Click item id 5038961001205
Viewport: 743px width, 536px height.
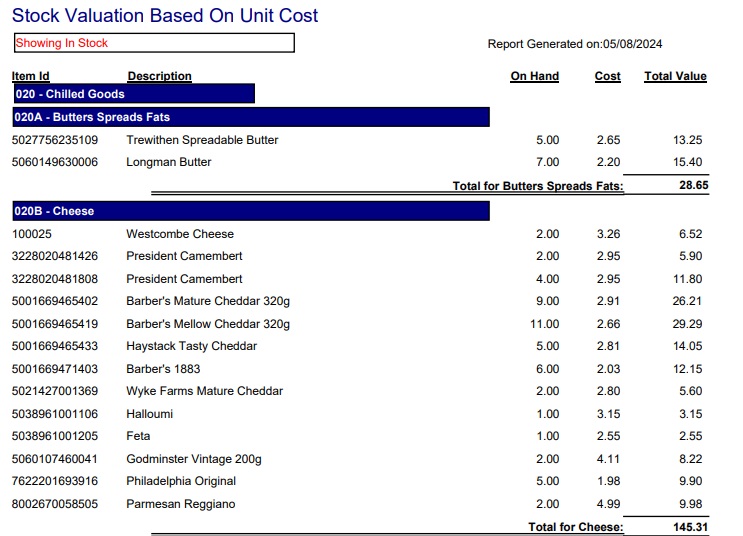[55, 436]
